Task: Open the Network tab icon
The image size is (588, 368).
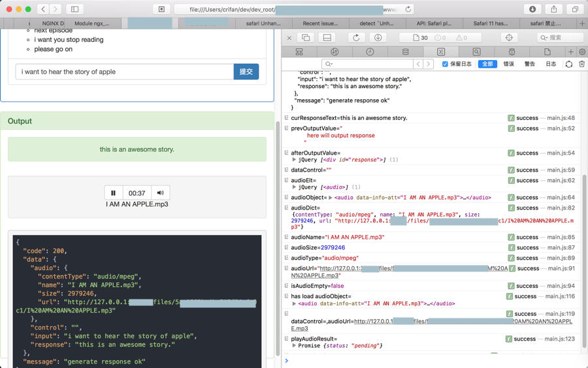Action: (x=335, y=52)
